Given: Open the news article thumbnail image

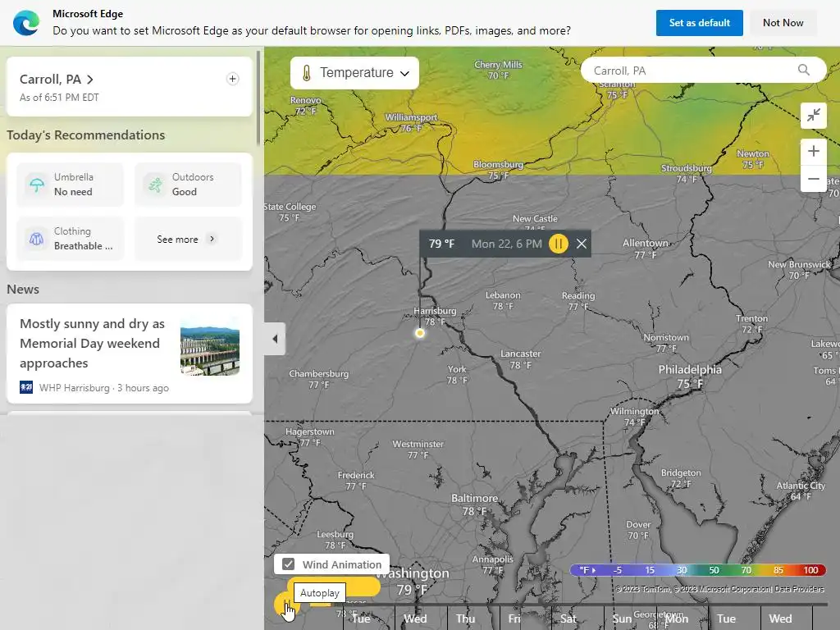Looking at the screenshot, I should pyautogui.click(x=210, y=346).
